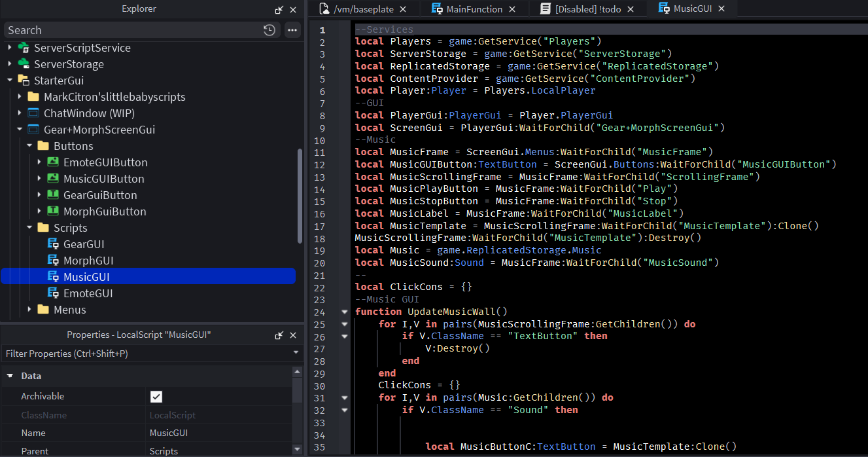This screenshot has width=868, height=457.
Task: Close the [Disabled] !todo tab
Action: [x=629, y=9]
